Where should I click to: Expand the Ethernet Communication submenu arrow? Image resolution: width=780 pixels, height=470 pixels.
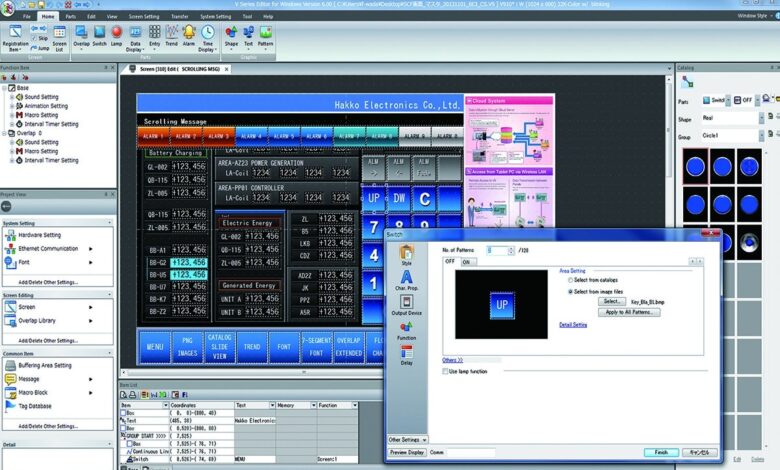(x=91, y=249)
